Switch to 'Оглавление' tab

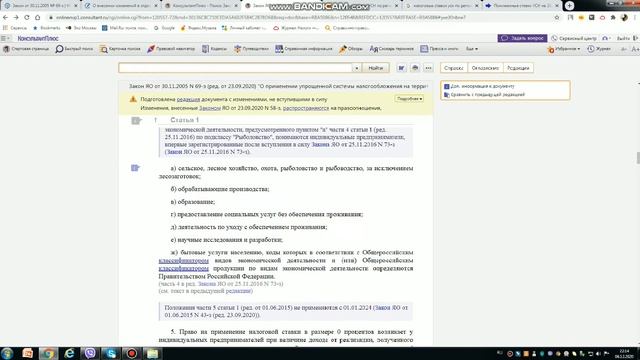[485, 68]
